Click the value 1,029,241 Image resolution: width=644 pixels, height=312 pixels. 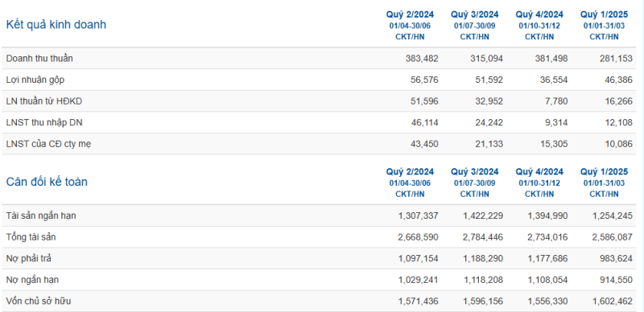pos(418,280)
